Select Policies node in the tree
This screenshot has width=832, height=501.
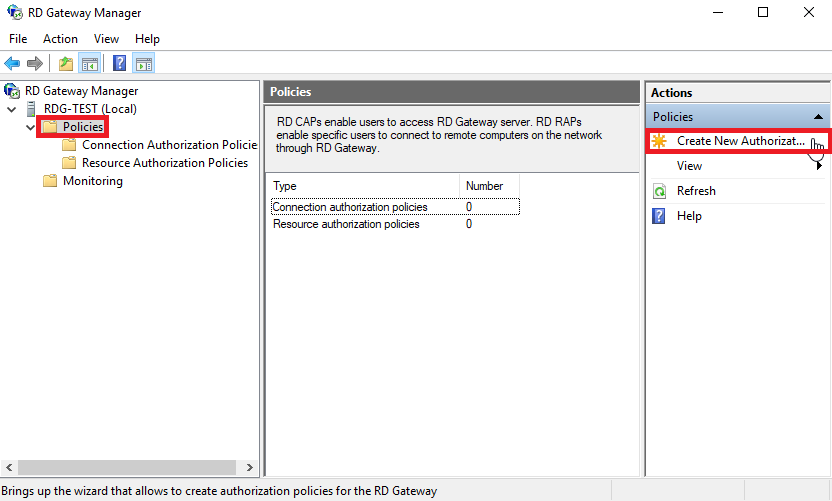pyautogui.click(x=83, y=127)
